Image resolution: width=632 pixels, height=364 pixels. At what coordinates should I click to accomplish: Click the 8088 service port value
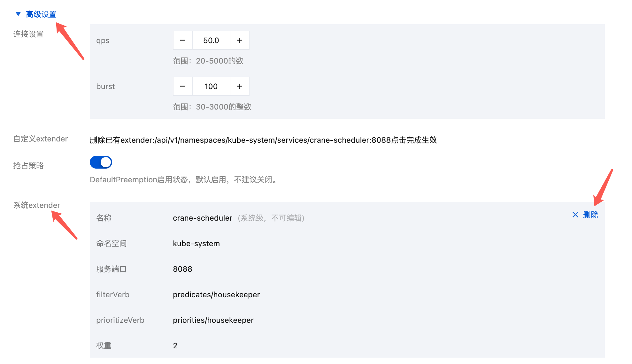[x=182, y=269]
